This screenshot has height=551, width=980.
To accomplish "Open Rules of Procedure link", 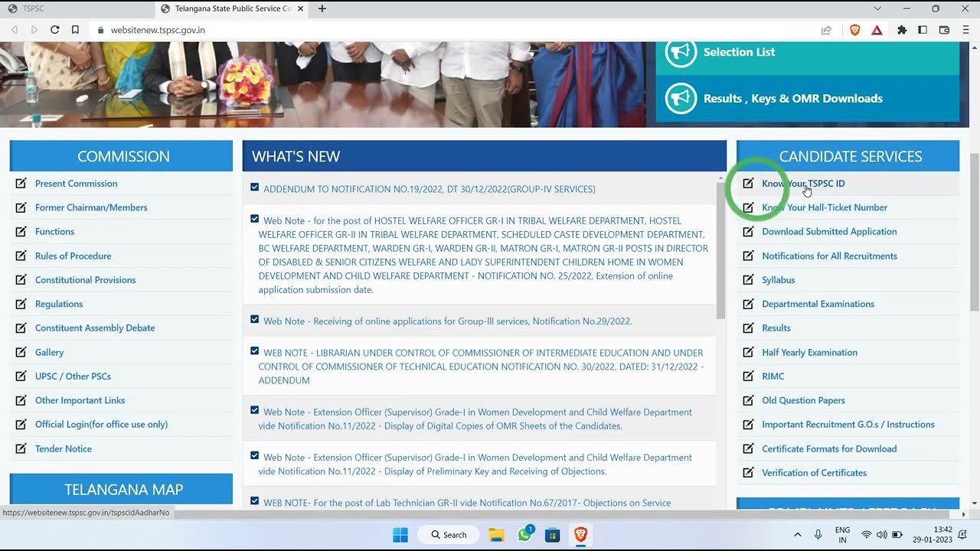I will pyautogui.click(x=73, y=256).
